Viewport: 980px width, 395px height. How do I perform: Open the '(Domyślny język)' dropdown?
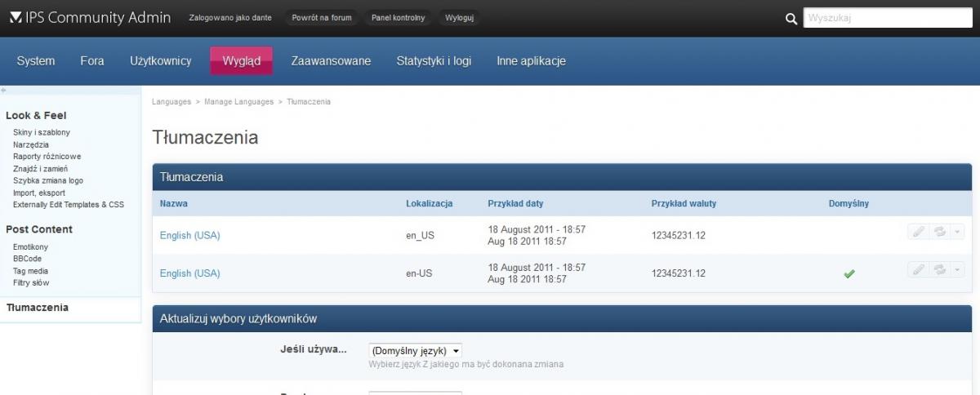[416, 350]
